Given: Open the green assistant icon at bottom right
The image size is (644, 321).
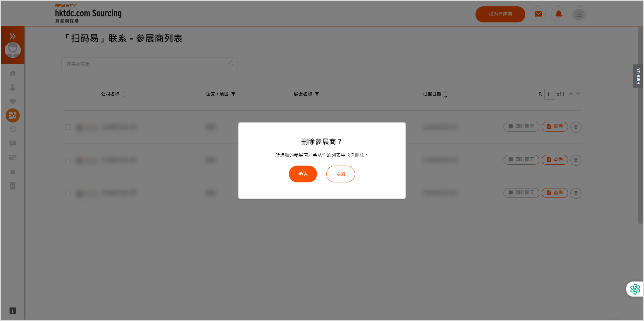Looking at the screenshot, I should pyautogui.click(x=635, y=289).
